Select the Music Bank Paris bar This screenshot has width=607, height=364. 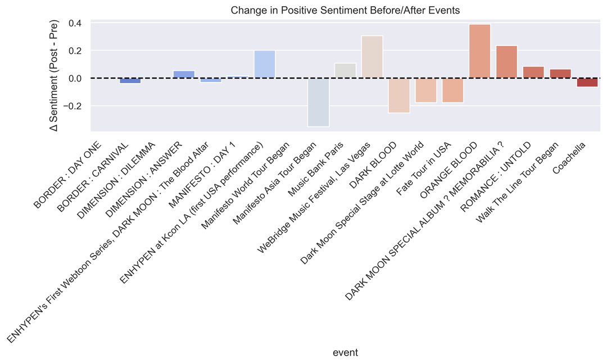pos(345,71)
